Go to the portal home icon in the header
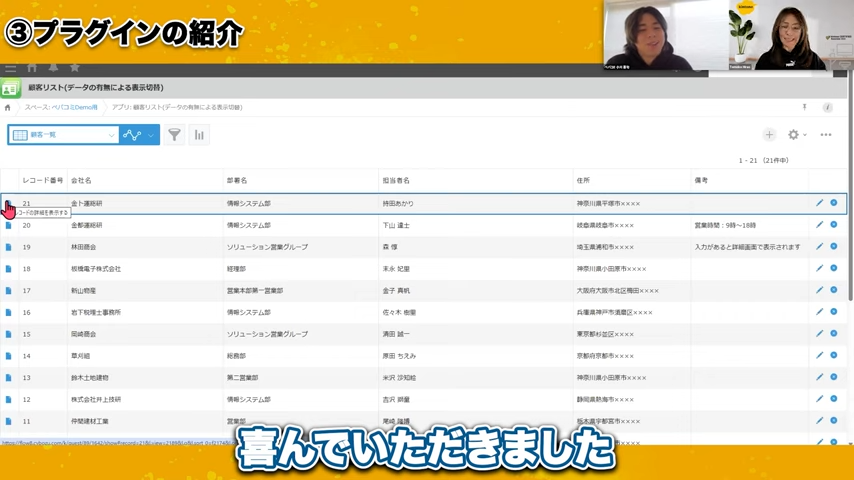The height and width of the screenshot is (480, 854). (32, 68)
